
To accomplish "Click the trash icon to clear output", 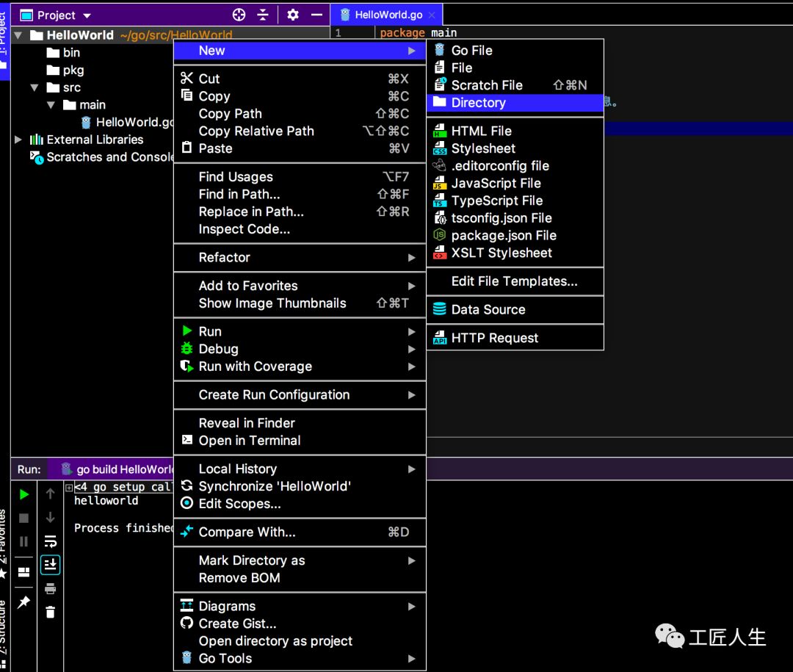I will click(x=50, y=612).
